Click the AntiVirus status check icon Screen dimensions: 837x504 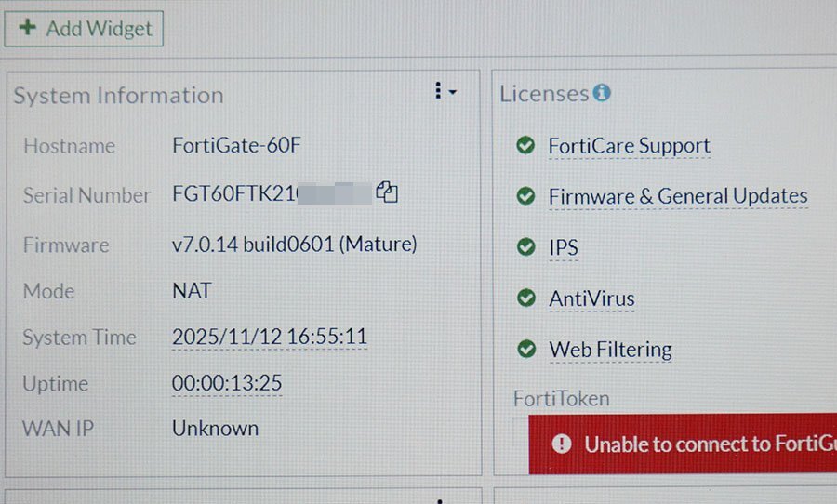pyautogui.click(x=526, y=298)
